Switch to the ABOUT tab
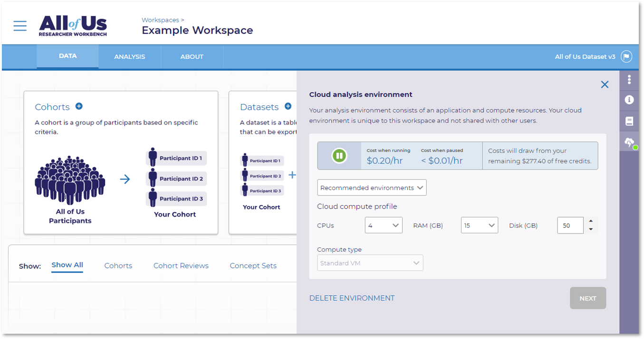Viewport: 644px width, 339px height. tap(192, 56)
